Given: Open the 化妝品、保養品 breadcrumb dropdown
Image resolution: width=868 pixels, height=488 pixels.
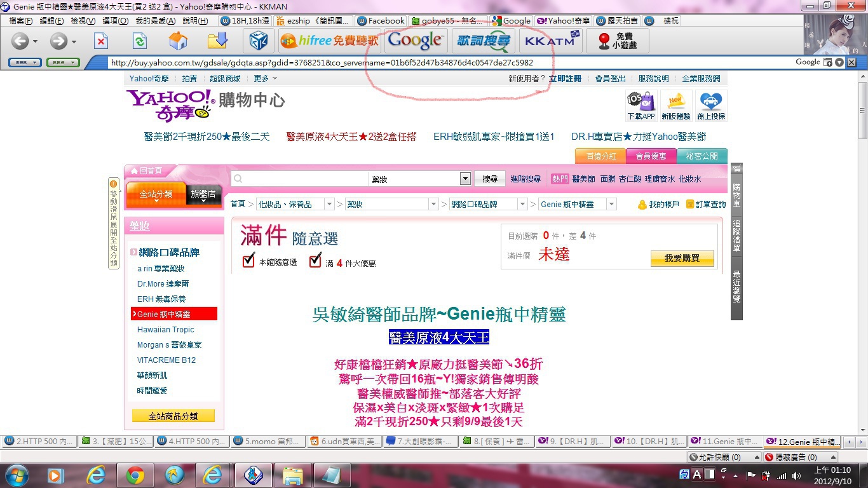Looking at the screenshot, I should [x=329, y=204].
